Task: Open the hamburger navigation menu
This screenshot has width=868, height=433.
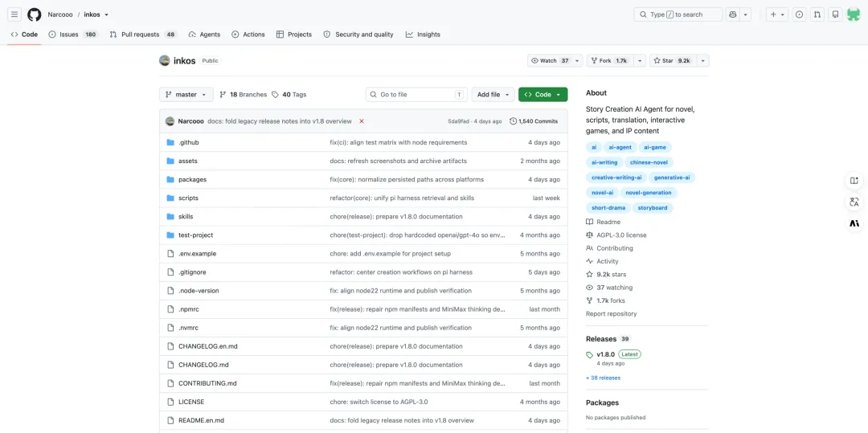Action: click(x=14, y=14)
